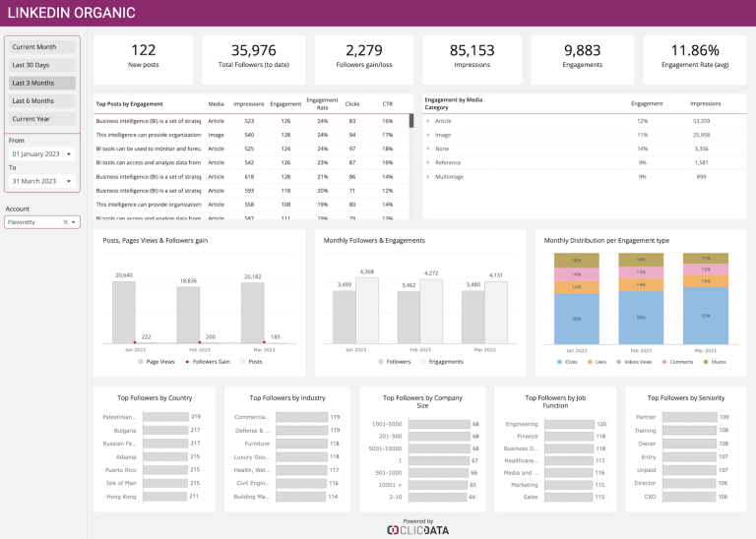This screenshot has height=539, width=756.
Task: Select the Current Month period filter
Action: click(41, 47)
